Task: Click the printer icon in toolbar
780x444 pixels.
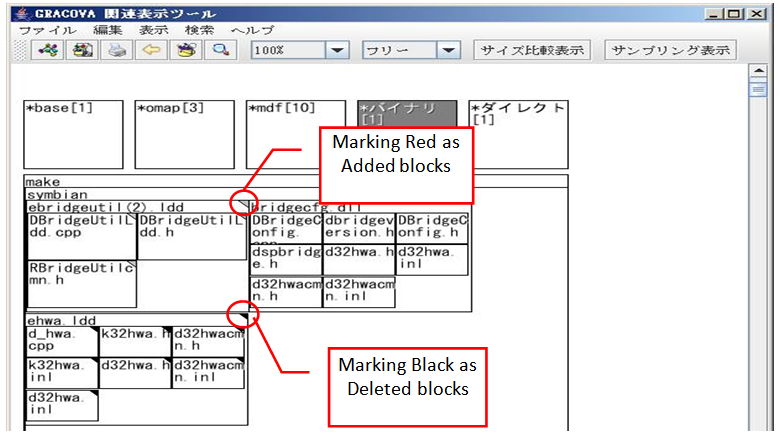Action: coord(117,50)
